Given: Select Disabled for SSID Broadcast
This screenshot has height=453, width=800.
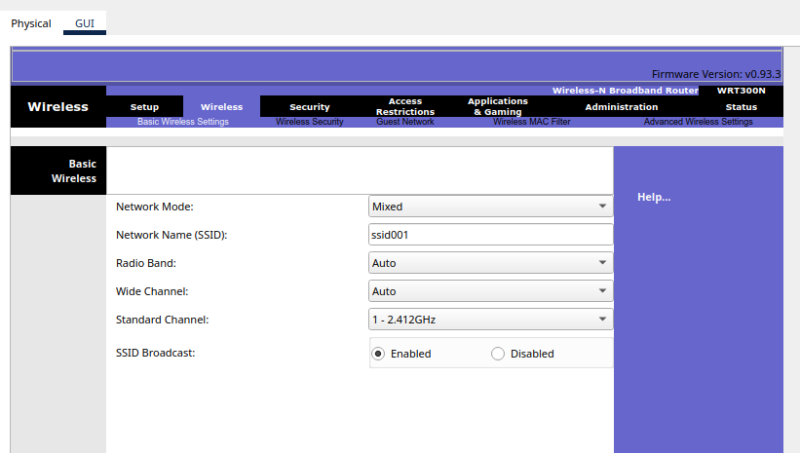Looking at the screenshot, I should coord(498,353).
